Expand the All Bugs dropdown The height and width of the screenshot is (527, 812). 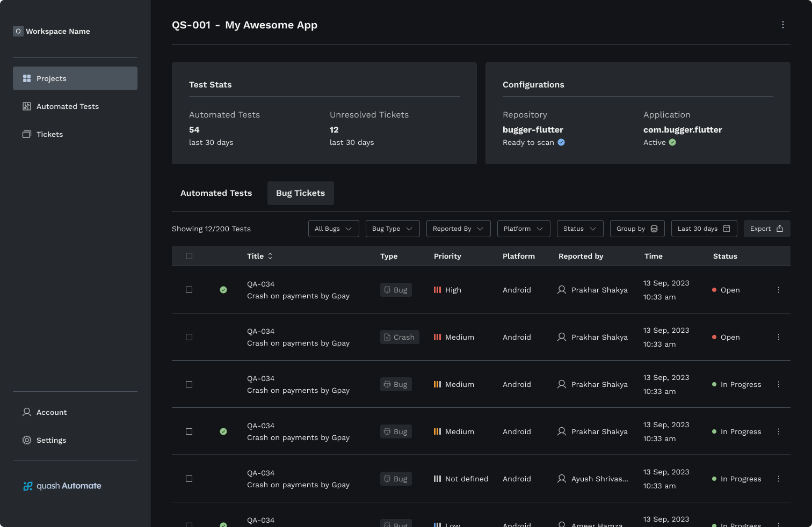coord(333,229)
